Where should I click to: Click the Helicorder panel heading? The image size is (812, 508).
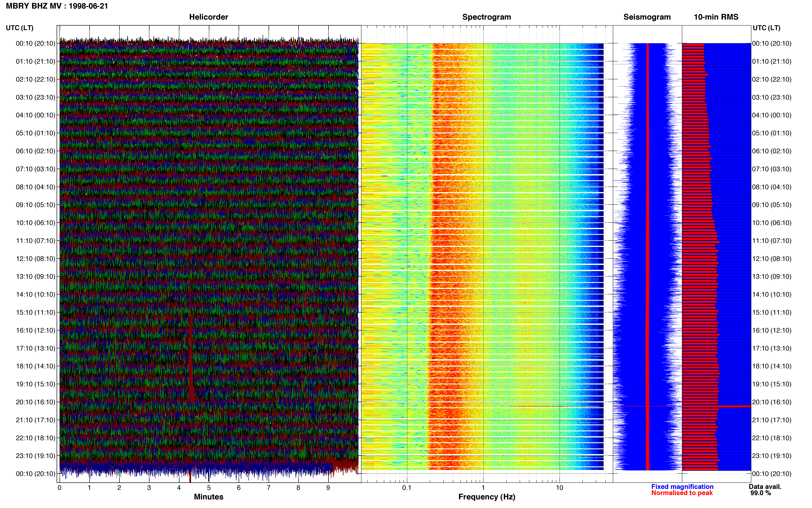209,17
